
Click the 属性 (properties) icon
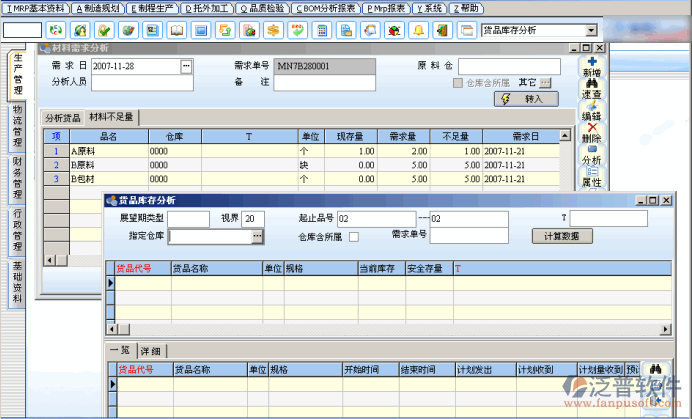click(592, 177)
